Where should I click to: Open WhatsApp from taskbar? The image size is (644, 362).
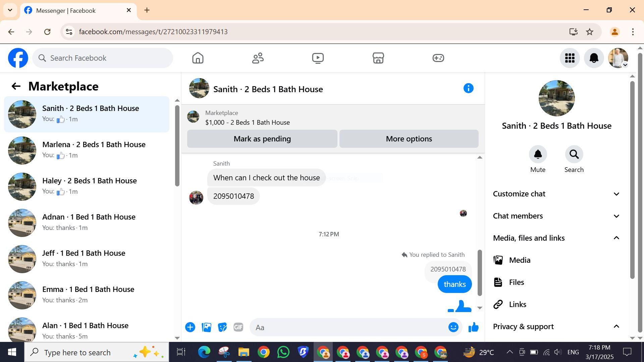283,352
